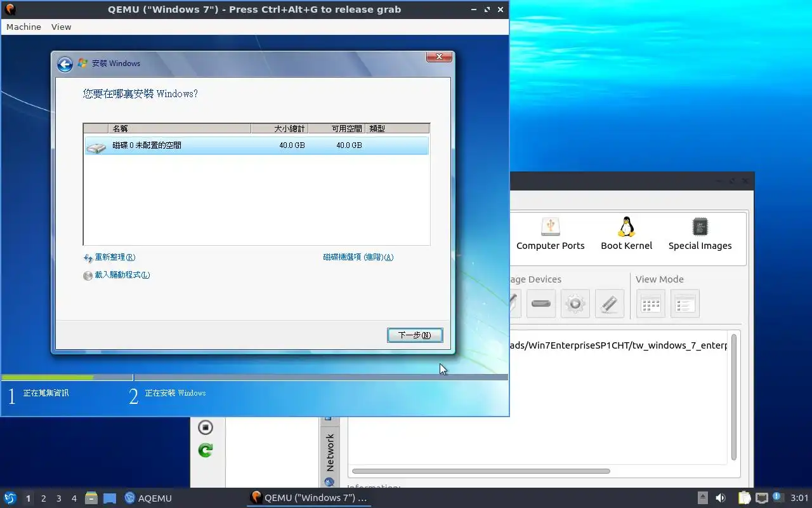Open Computer Ports icon in AQEMU
Viewport: 812px width, 508px height.
pyautogui.click(x=551, y=227)
